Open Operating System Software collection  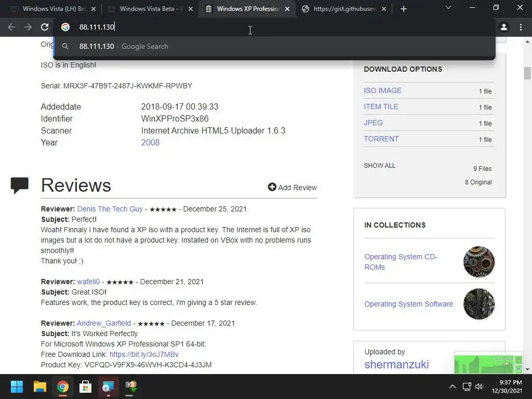[408, 304]
